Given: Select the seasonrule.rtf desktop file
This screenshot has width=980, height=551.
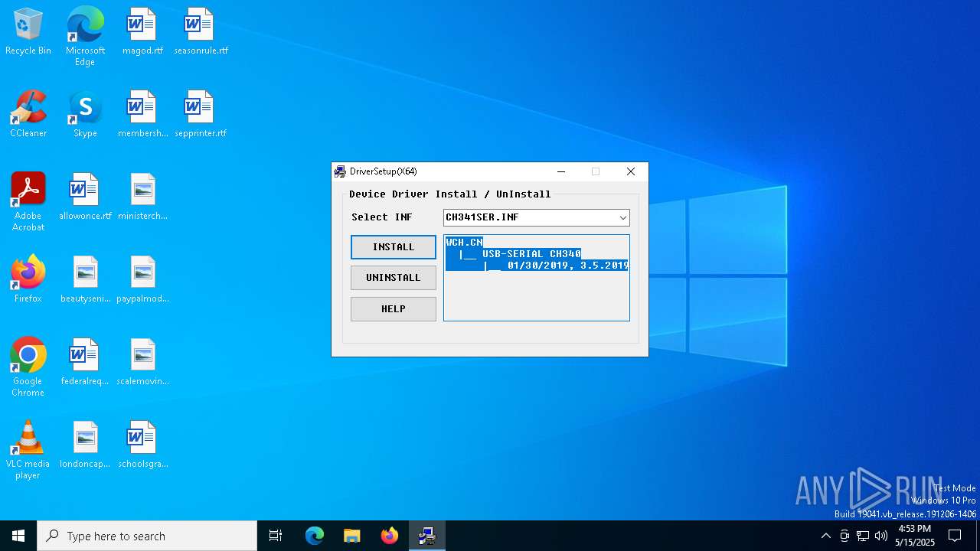Looking at the screenshot, I should (201, 32).
